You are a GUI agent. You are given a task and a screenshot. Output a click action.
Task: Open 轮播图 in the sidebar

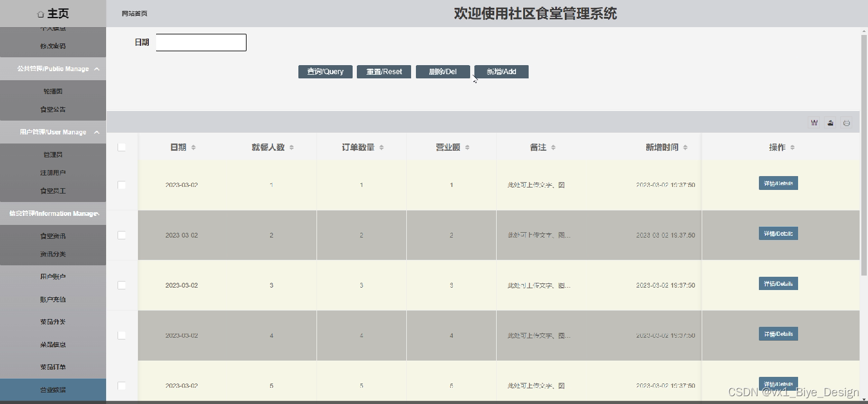[53, 92]
